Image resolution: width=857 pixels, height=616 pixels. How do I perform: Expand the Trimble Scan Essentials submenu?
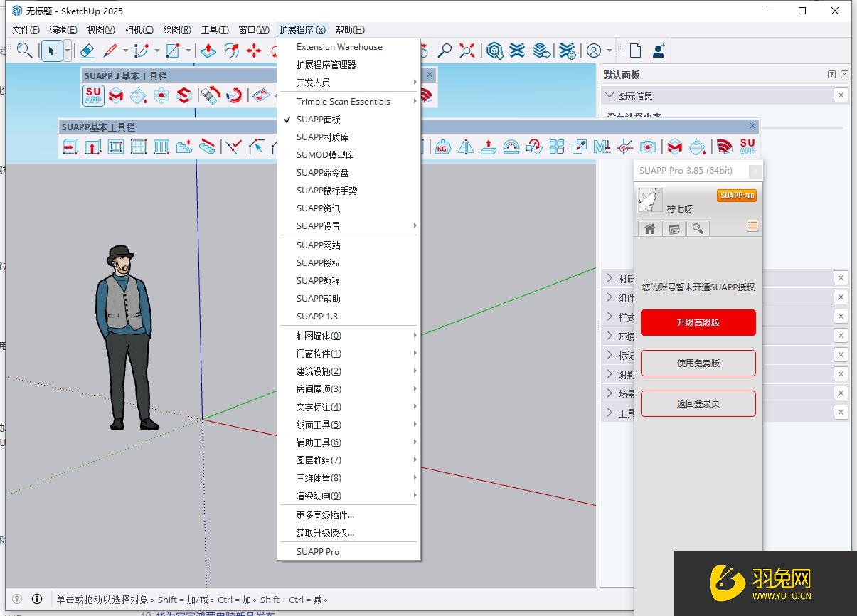coord(348,102)
